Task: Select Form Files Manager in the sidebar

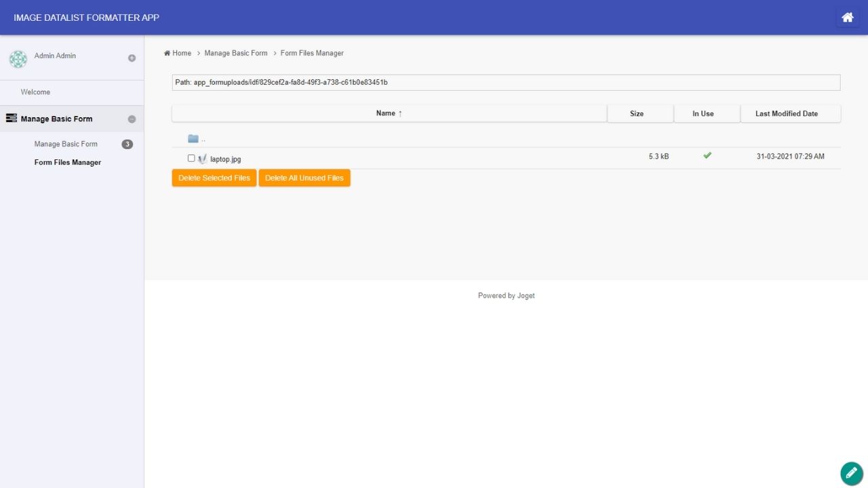Action: click(x=68, y=163)
